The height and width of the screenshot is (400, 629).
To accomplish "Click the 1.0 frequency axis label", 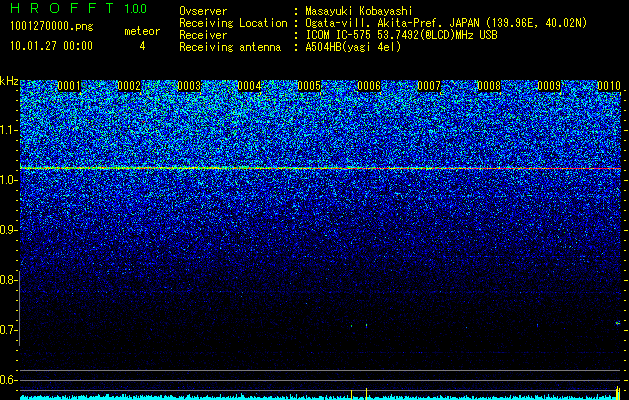I will [x=8, y=180].
